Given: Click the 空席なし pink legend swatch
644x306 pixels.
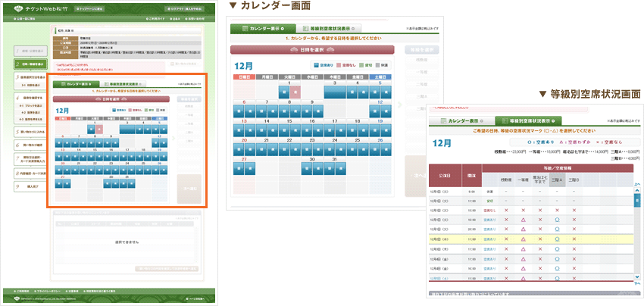Looking at the screenshot, I should [339, 65].
